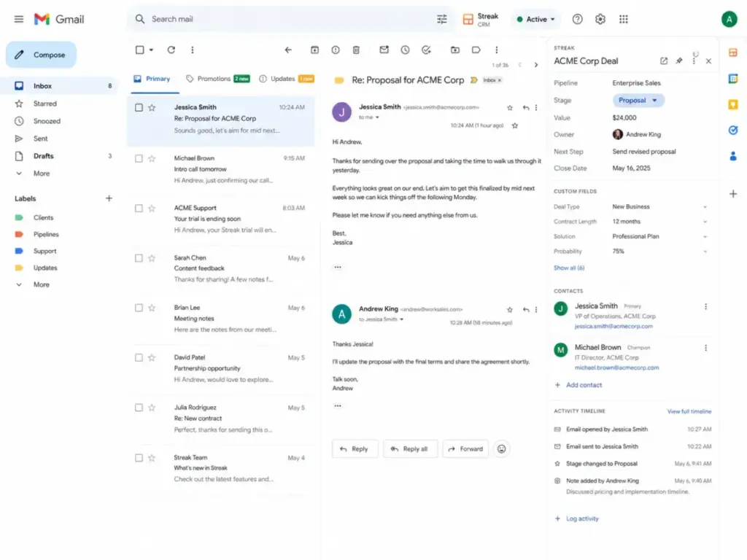Add emoji reaction smiley icon
Image resolution: width=747 pixels, height=560 pixels.
[x=501, y=448]
